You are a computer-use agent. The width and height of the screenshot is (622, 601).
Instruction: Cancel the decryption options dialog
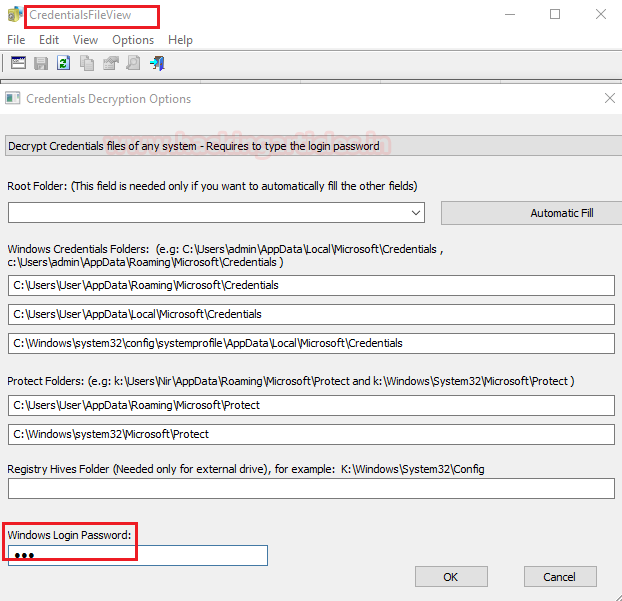pyautogui.click(x=560, y=576)
